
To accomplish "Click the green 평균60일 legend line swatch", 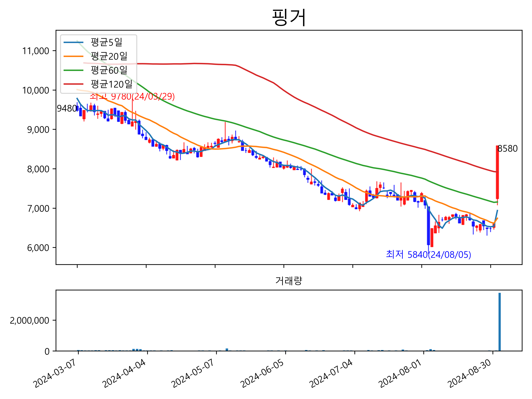I will [x=73, y=70].
